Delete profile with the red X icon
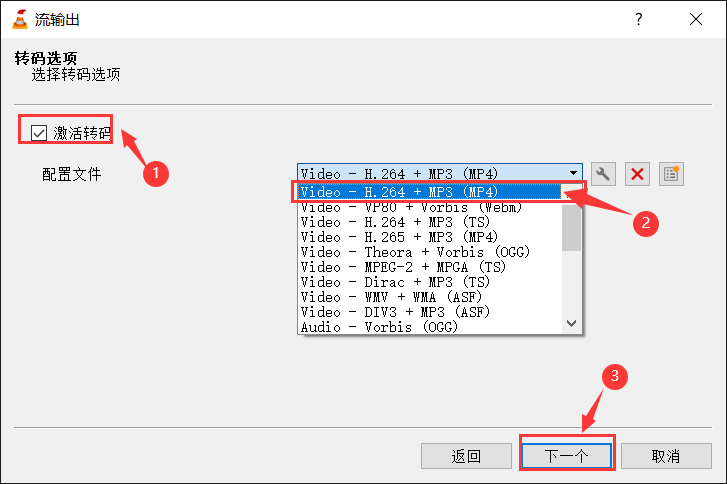The image size is (727, 484). tap(637, 174)
